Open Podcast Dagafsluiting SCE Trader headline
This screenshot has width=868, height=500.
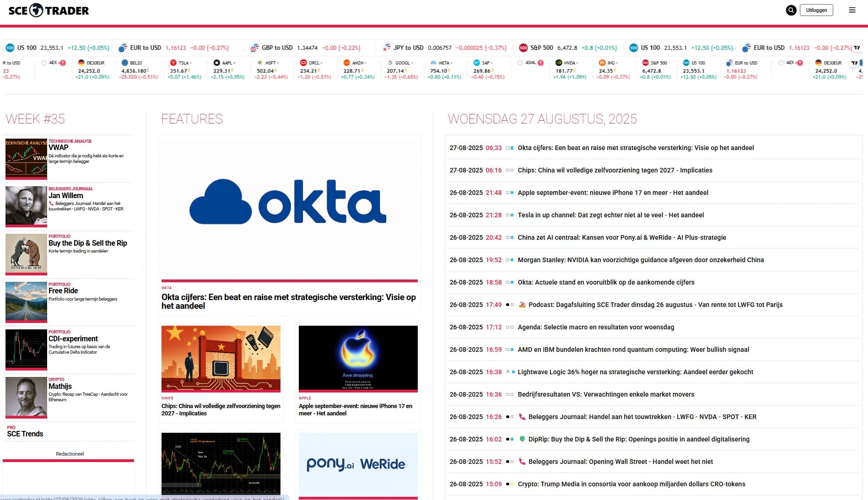[656, 305]
